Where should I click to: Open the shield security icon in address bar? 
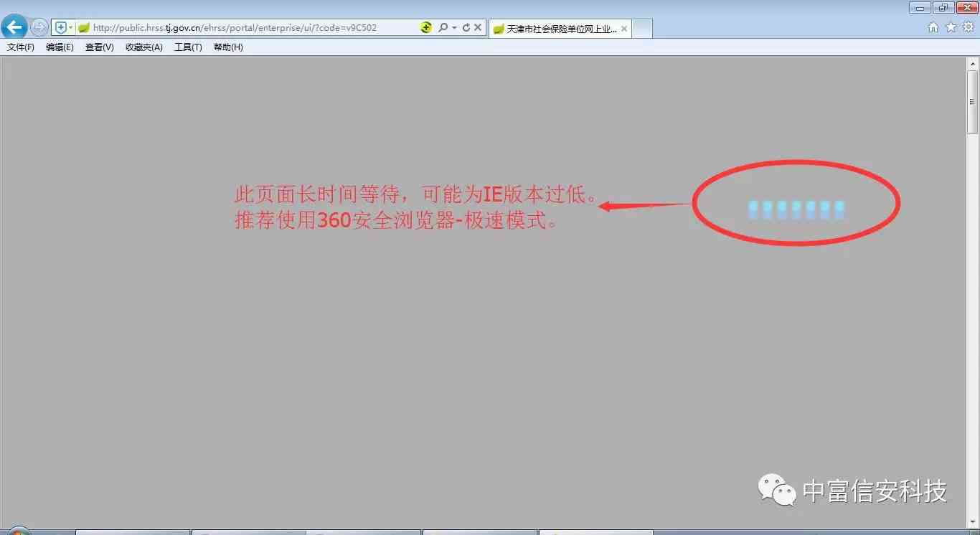tap(60, 28)
